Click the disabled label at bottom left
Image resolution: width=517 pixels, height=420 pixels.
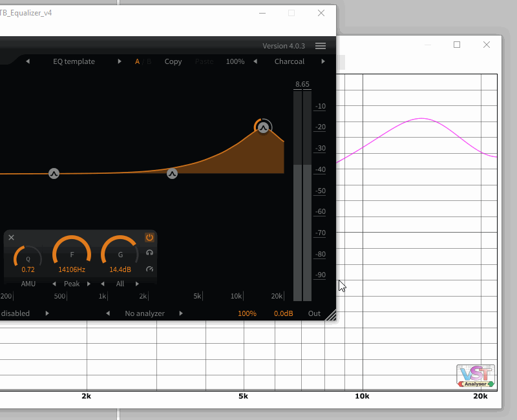click(x=15, y=313)
